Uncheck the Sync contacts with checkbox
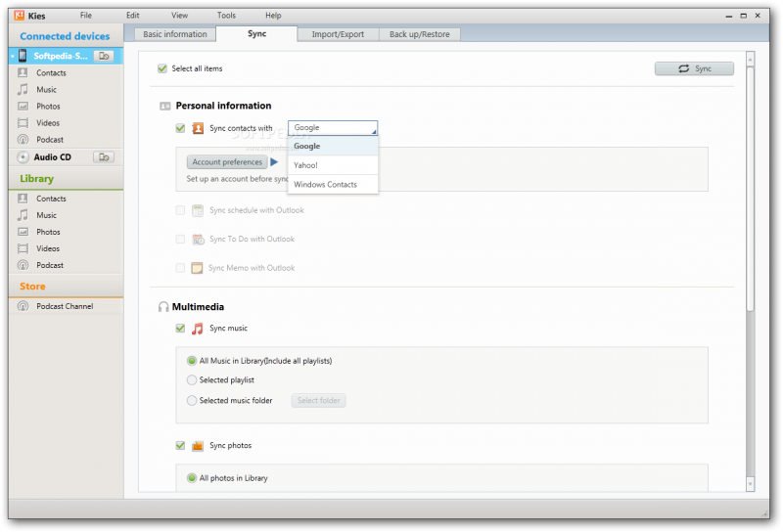The image size is (783, 532). [180, 128]
